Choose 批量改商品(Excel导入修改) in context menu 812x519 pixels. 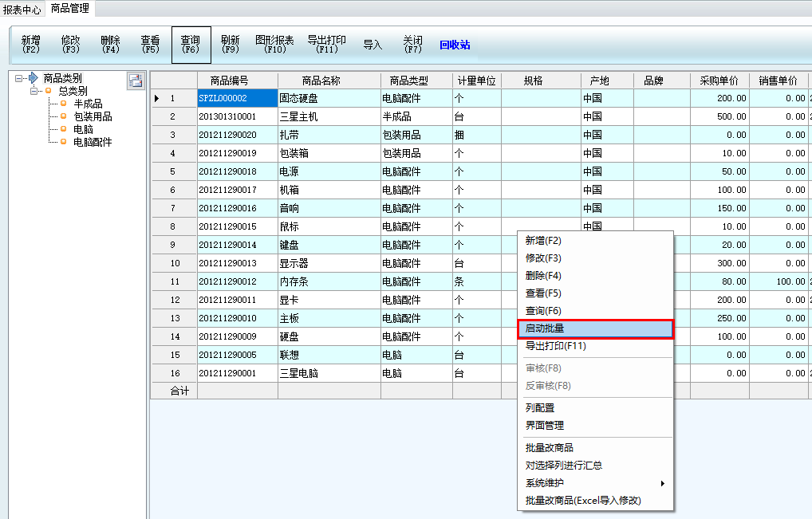[583, 501]
